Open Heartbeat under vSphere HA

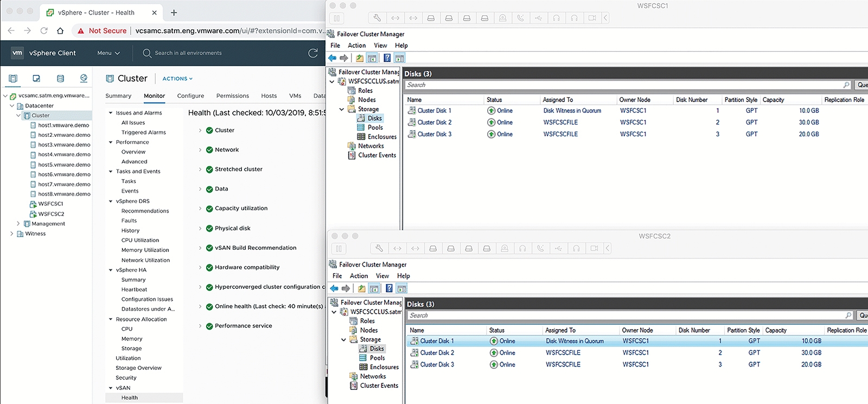tap(134, 289)
